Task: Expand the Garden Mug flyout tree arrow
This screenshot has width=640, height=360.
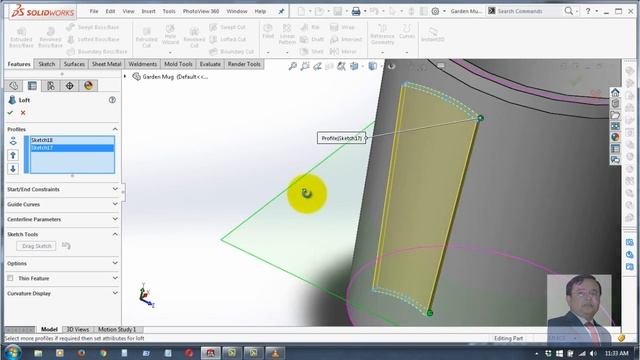Action: click(125, 76)
